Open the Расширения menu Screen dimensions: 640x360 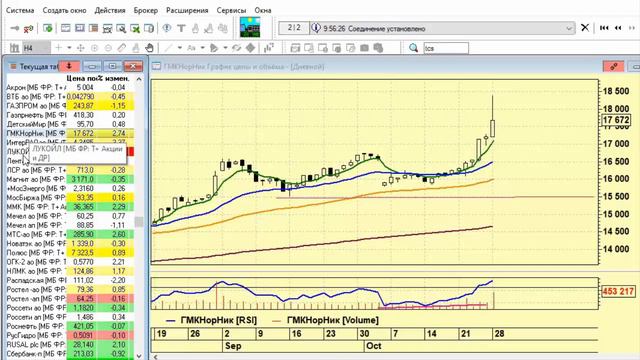(x=187, y=10)
